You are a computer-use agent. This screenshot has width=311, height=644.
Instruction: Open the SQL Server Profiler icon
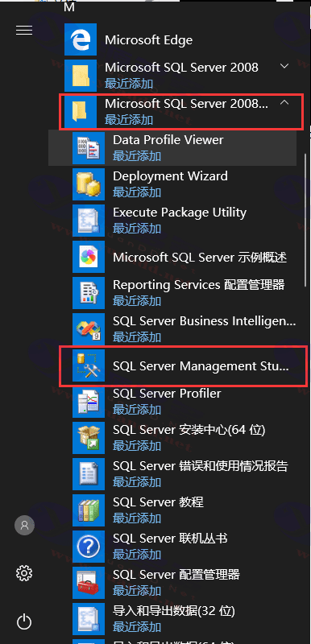[89, 402]
